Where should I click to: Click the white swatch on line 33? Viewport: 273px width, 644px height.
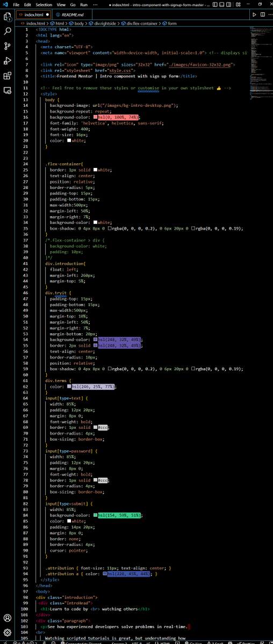pos(95,222)
